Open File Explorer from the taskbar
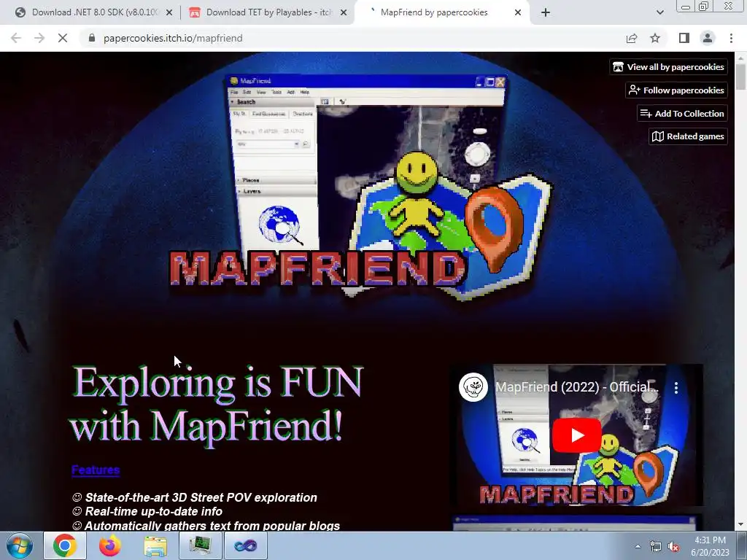The image size is (747, 560). pyautogui.click(x=155, y=545)
